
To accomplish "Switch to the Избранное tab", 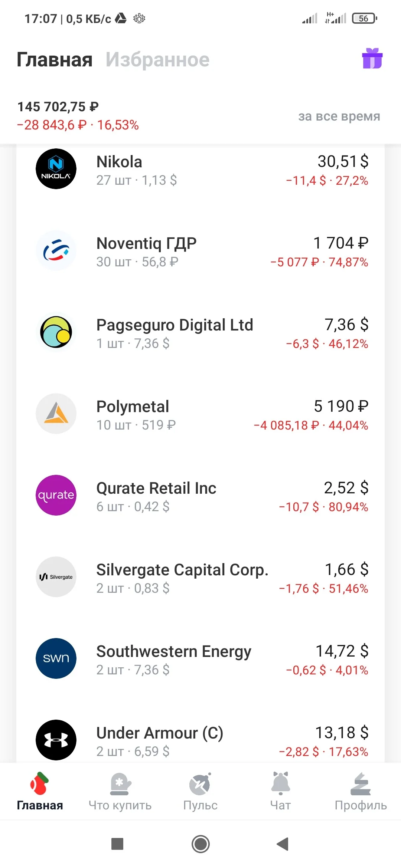I will coord(158,60).
